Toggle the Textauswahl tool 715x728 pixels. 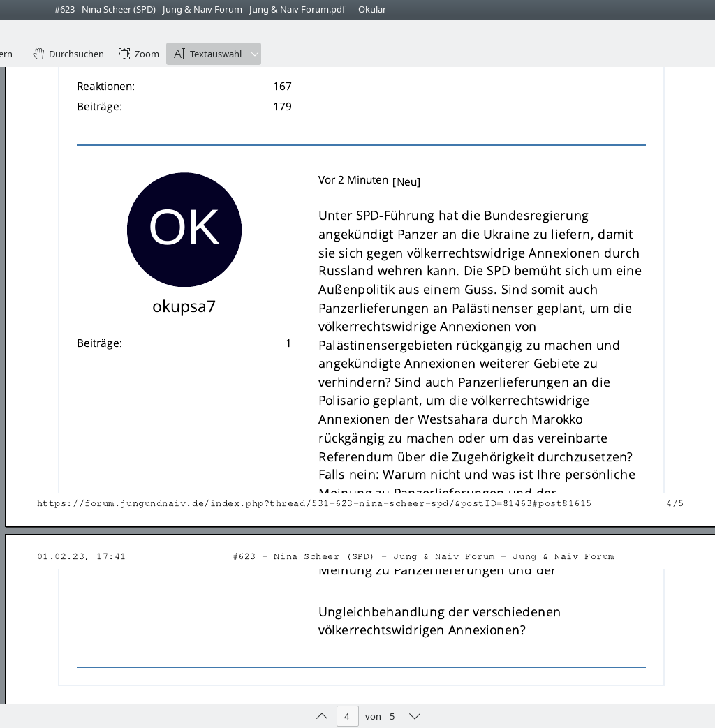(207, 54)
